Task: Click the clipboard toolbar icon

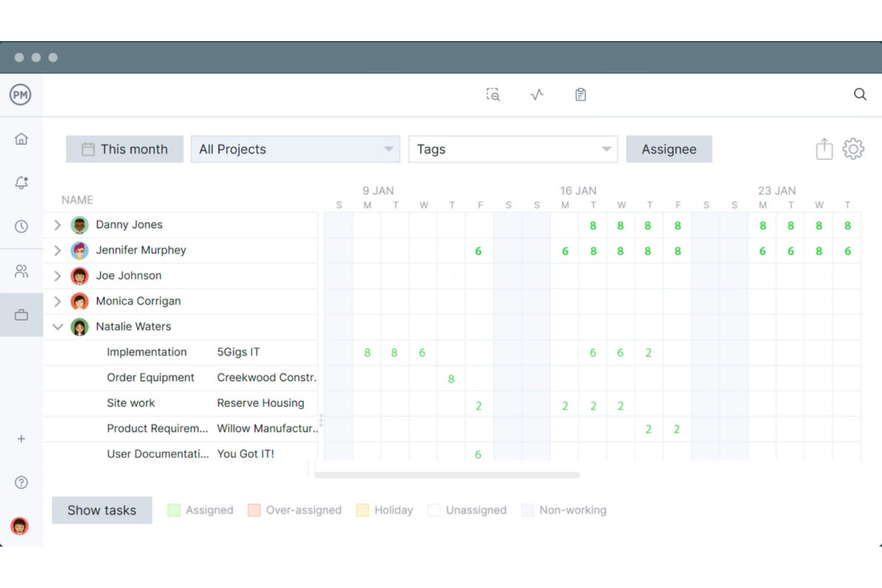Action: (x=580, y=94)
